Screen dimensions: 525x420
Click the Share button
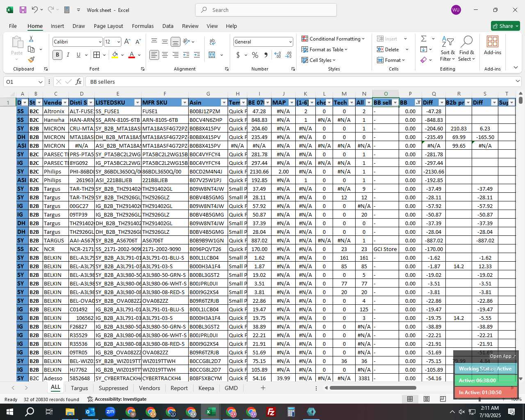(505, 26)
